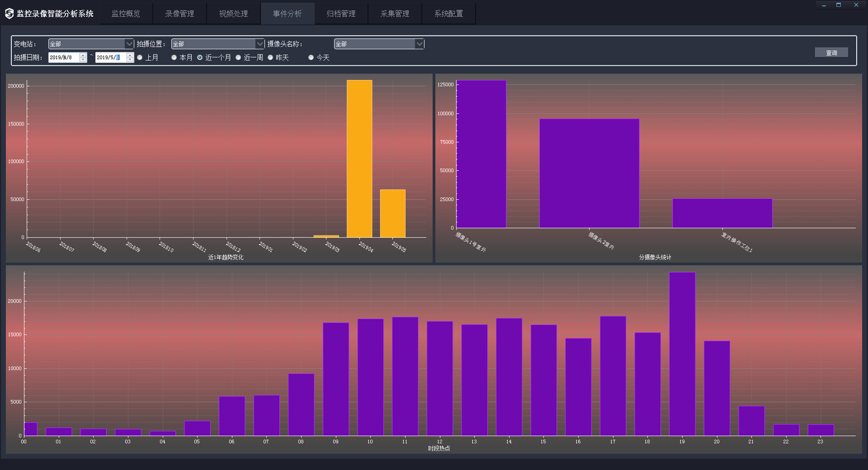Viewport: 868px width, 470px height.
Task: Switch to the 录像管理 tab
Action: (179, 14)
